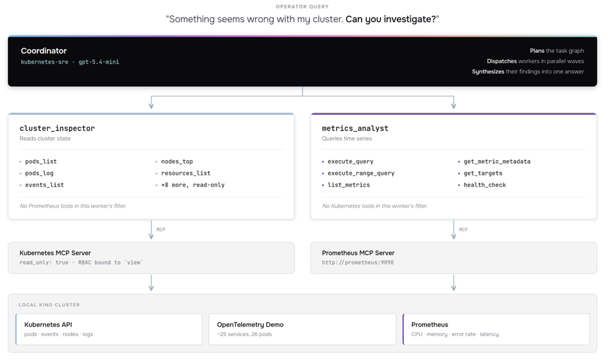Click 'No Prometheus tools in this worker's filter'
The image size is (615, 364).
point(73,206)
